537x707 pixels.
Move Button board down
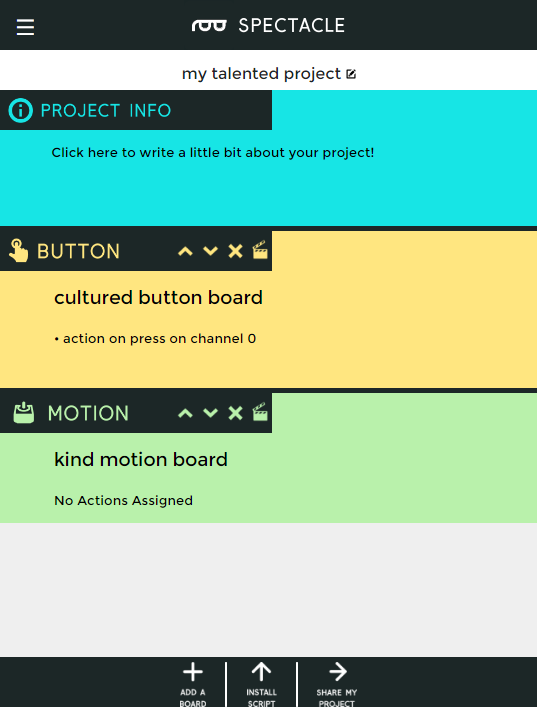point(210,251)
